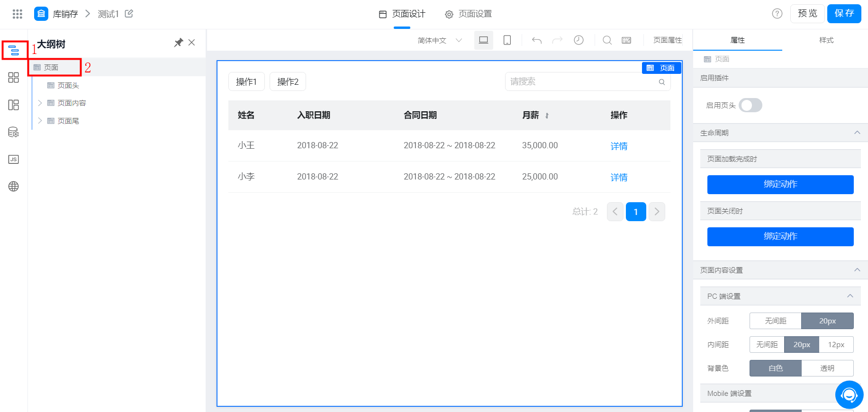Screen dimensions: 868x412
Task: Switch to desktop preview device icon
Action: pyautogui.click(x=484, y=40)
